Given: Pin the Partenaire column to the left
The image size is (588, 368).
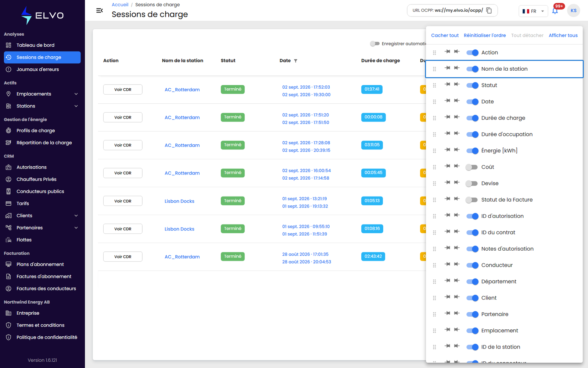Looking at the screenshot, I should [x=447, y=313].
